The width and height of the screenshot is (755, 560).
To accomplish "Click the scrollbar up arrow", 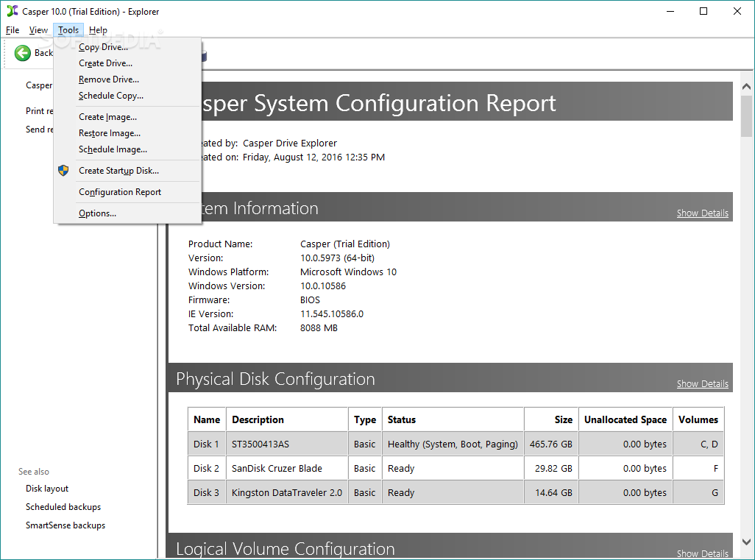I will [x=746, y=87].
